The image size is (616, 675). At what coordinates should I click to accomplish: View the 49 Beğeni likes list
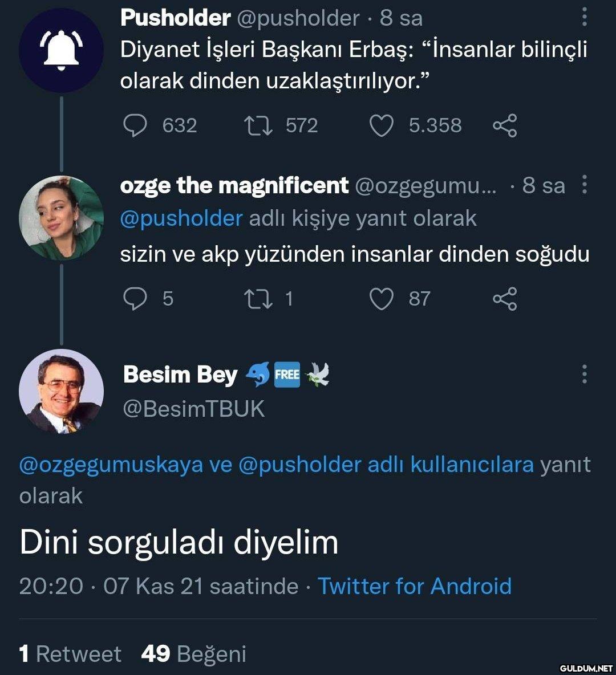(x=193, y=654)
